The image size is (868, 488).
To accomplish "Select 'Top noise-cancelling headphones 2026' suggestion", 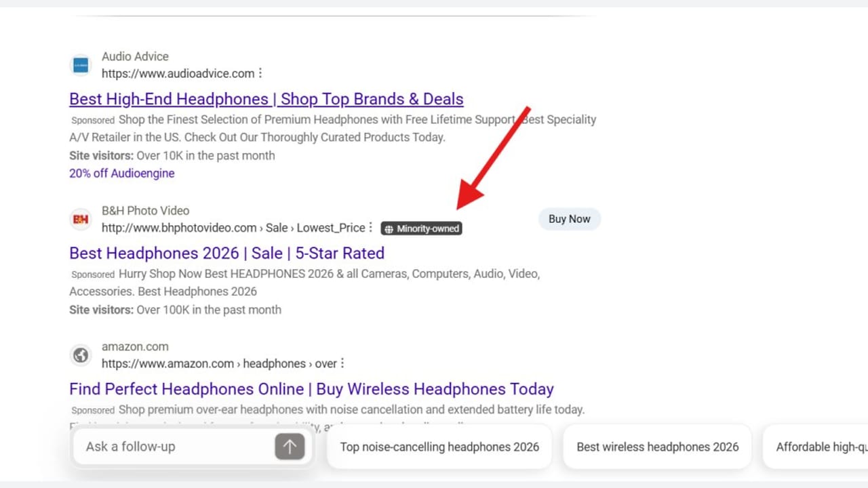I will (439, 447).
